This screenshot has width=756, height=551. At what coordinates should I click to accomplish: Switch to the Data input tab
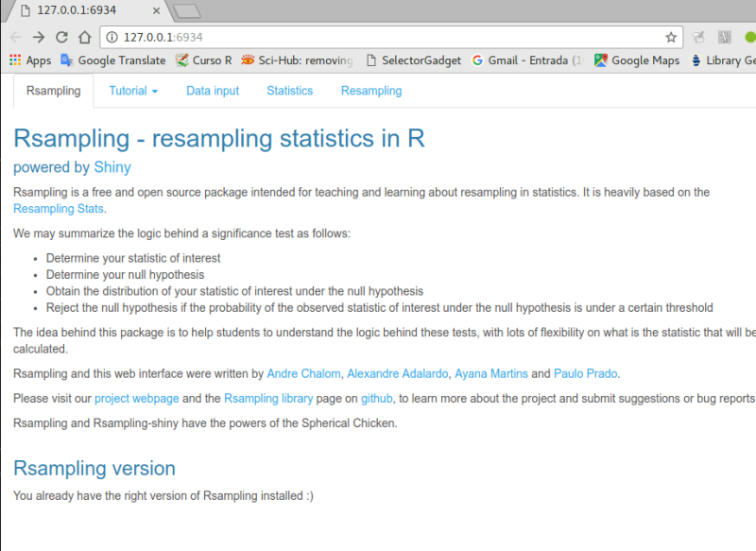pyautogui.click(x=213, y=91)
